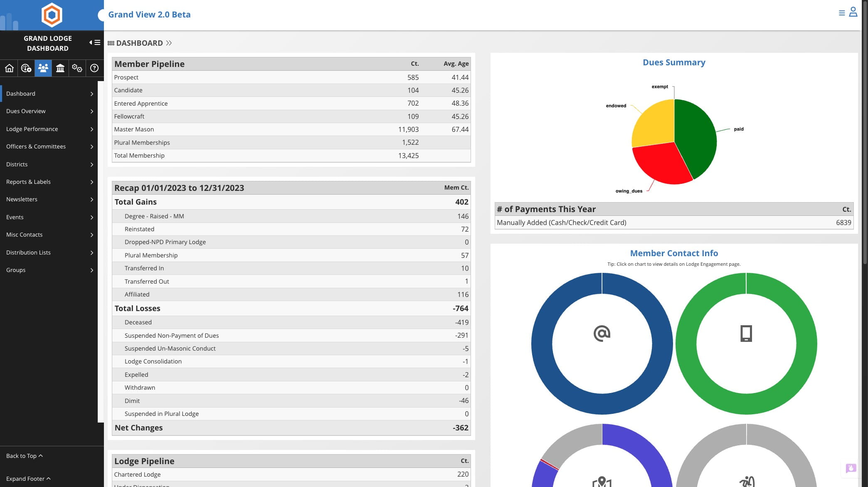Select the Dashboard menu item
The width and height of the screenshot is (868, 487).
click(49, 94)
